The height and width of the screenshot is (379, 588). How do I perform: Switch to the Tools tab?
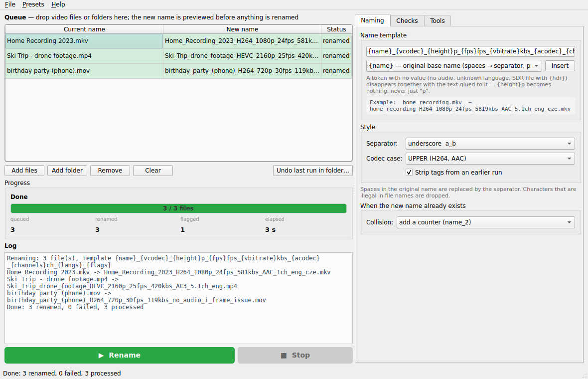[437, 20]
